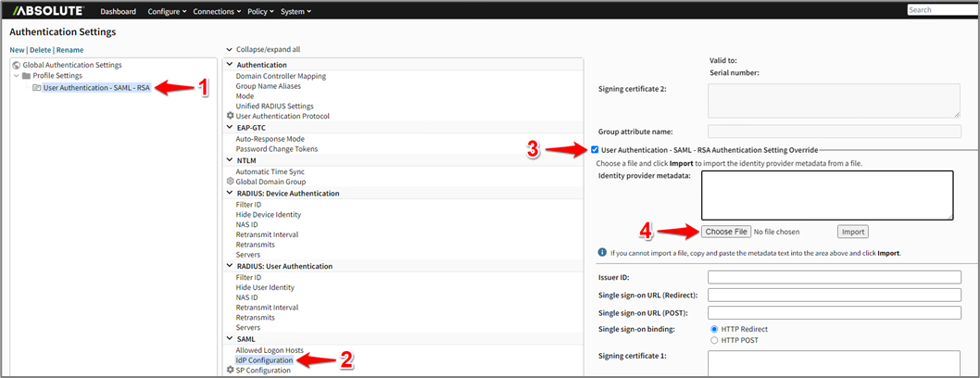This screenshot has width=980, height=378.
Task: Select IdP Configuration under SAML
Action: point(264,359)
